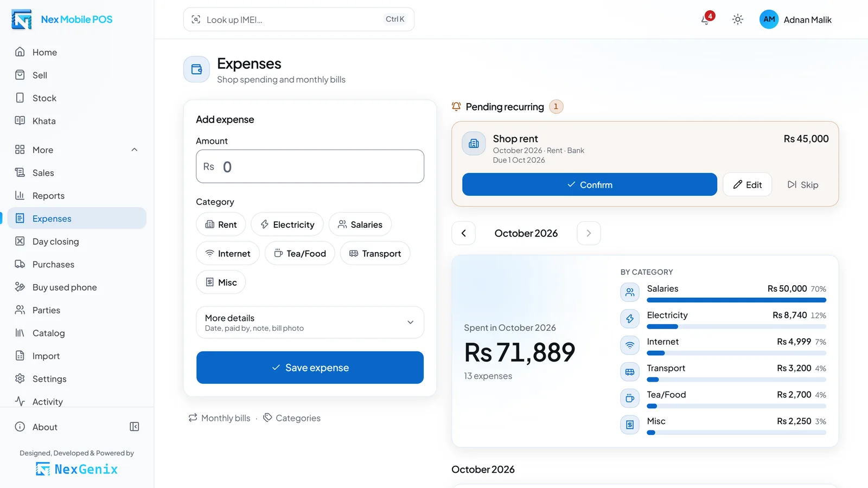Select the Electricity category chip
868x488 pixels.
coord(287,224)
